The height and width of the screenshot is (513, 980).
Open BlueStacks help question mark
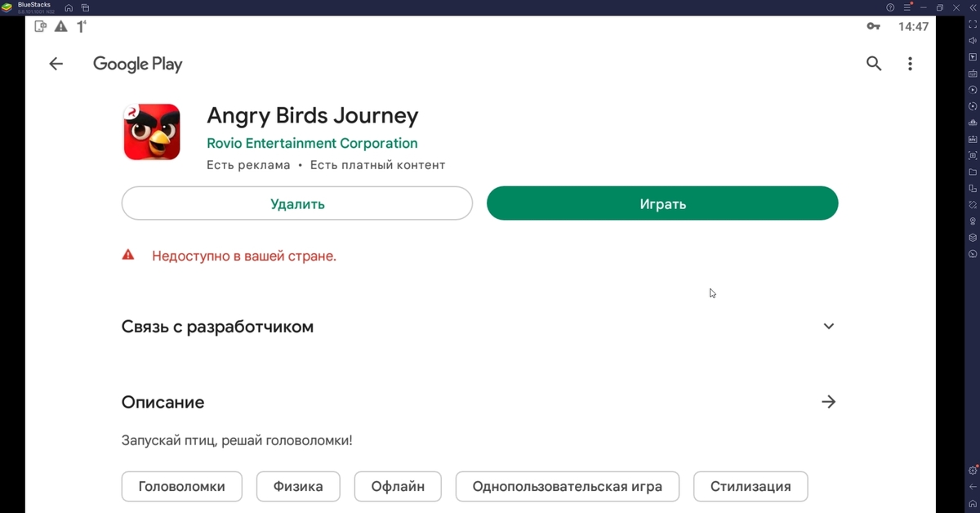[890, 7]
